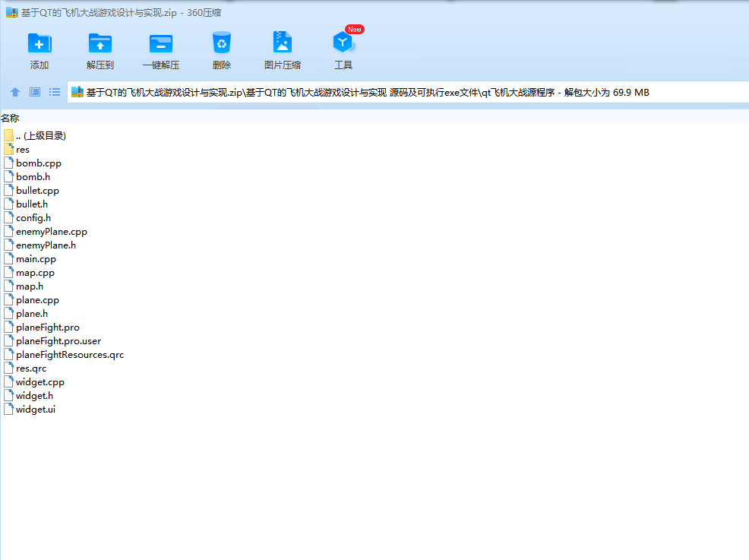Viewport: 749px width, 560px height.
Task: Select the map.h file
Action: point(30,286)
